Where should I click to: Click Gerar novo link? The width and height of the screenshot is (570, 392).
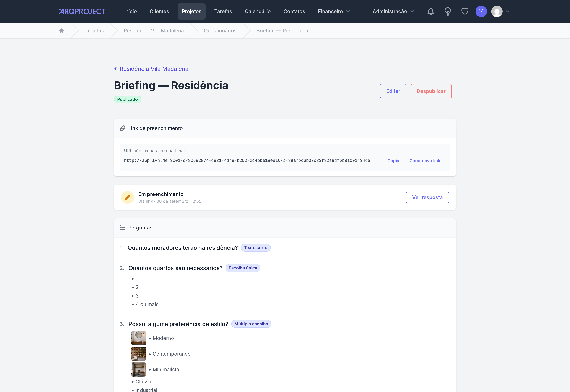pos(425,161)
